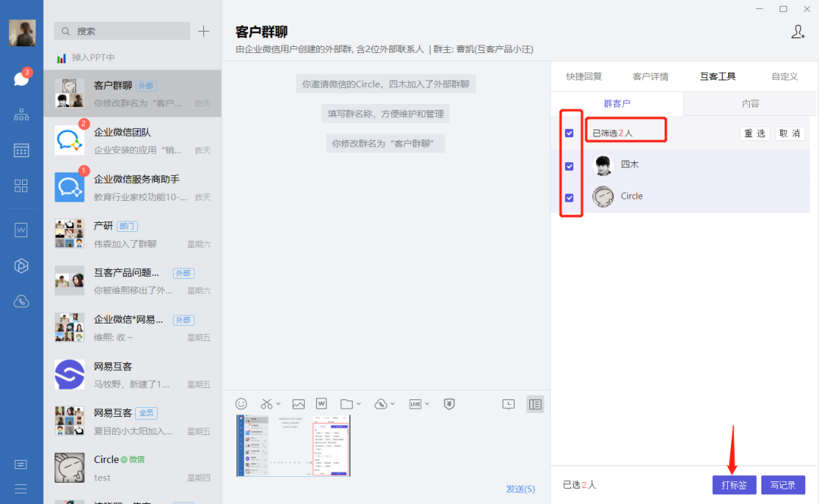
Task: Switch to the 自定义 tab
Action: (785, 77)
